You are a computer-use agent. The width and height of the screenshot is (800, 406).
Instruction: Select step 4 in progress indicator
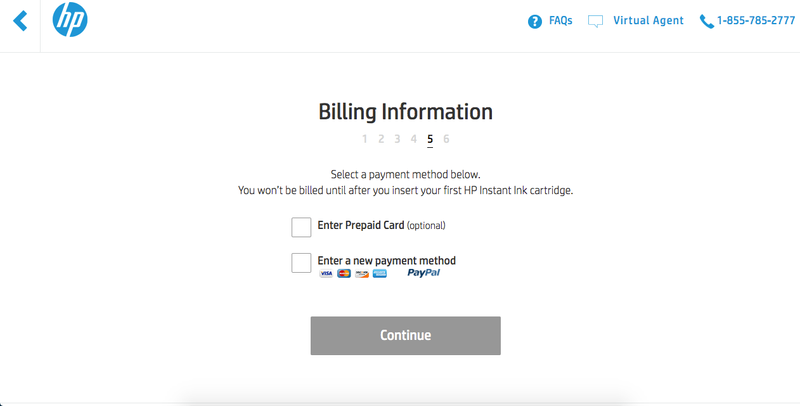click(413, 139)
